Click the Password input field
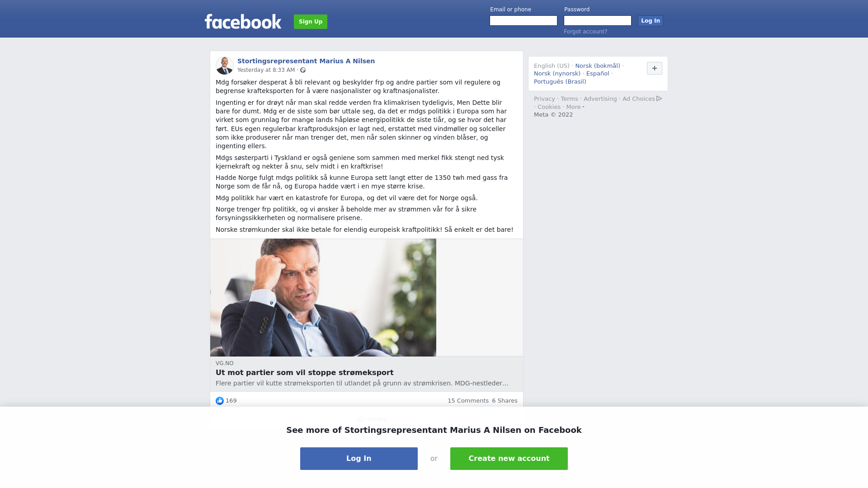 click(x=598, y=21)
